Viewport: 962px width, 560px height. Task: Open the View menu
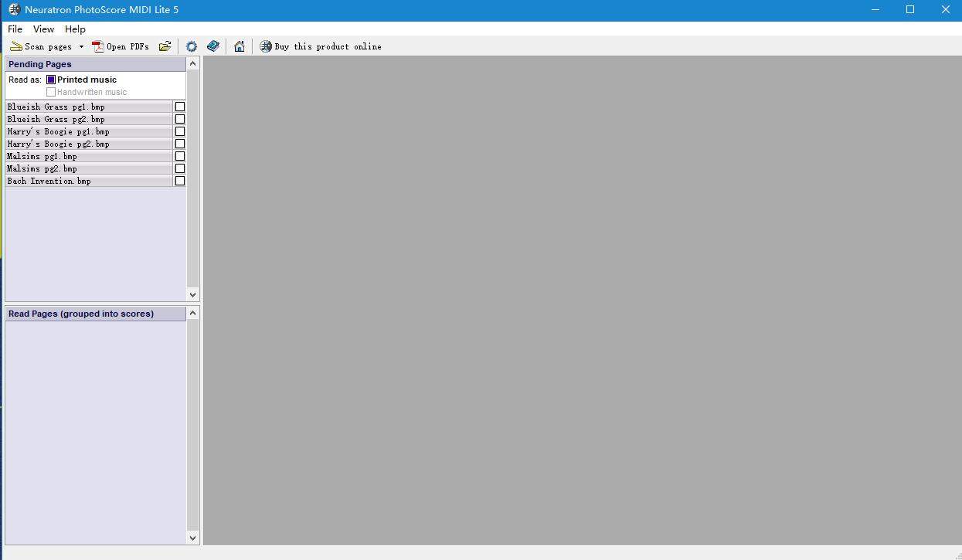pos(43,29)
